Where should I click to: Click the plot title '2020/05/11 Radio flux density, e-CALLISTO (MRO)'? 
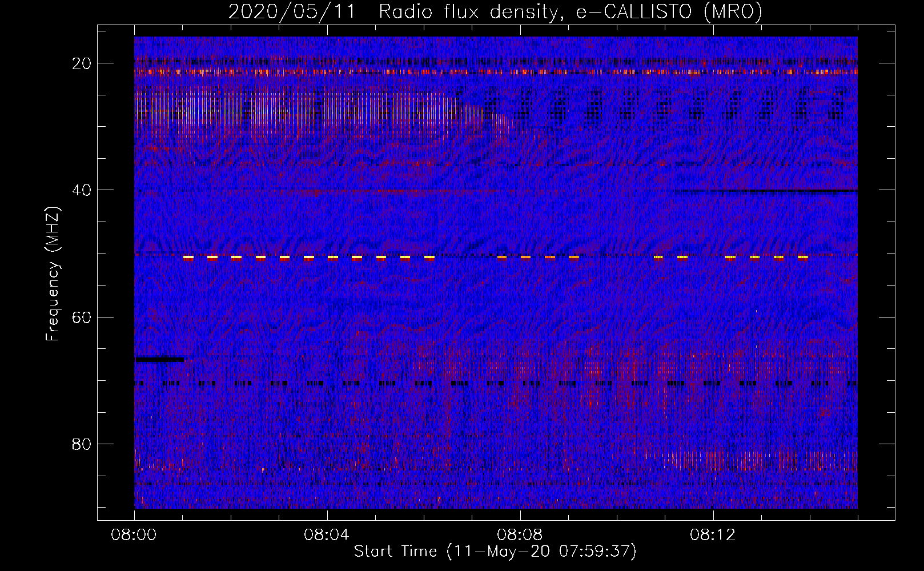pos(495,11)
